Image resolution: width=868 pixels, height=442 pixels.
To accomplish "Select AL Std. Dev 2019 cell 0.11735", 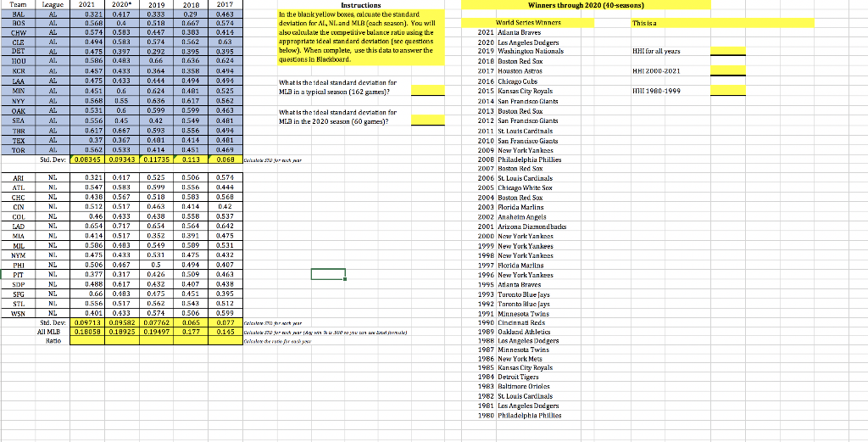I will click(155, 160).
